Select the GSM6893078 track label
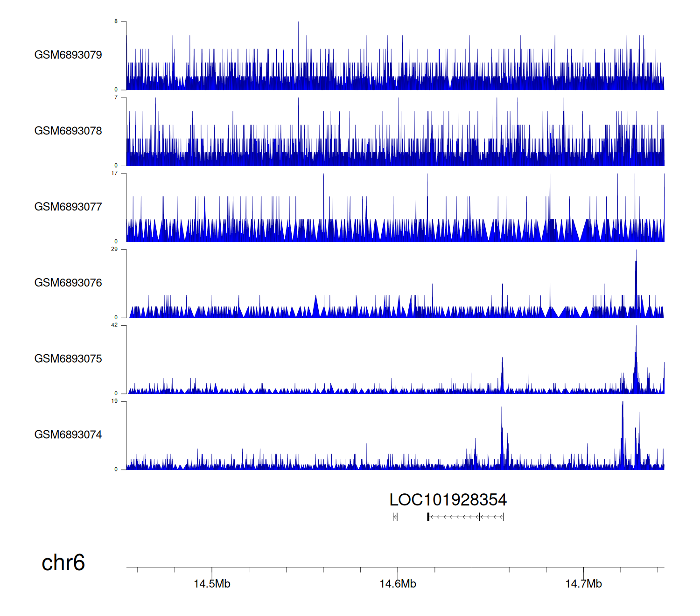Screen dimensions: 700x616 tap(68, 131)
